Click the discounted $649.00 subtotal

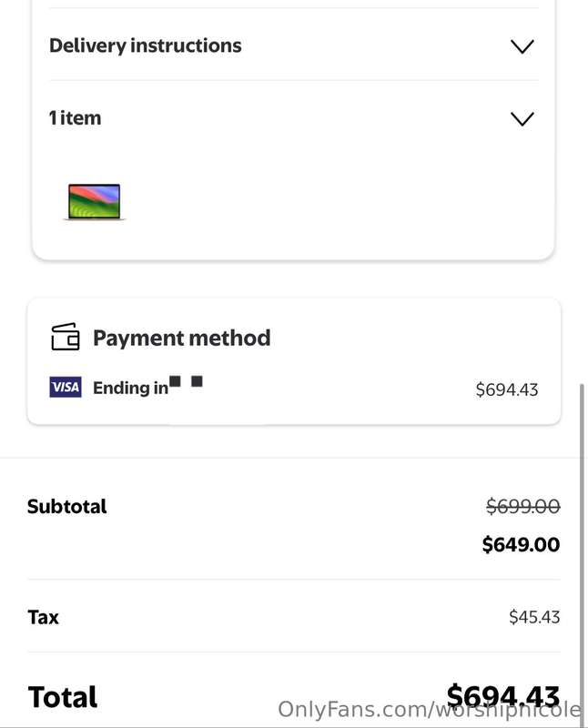(521, 544)
